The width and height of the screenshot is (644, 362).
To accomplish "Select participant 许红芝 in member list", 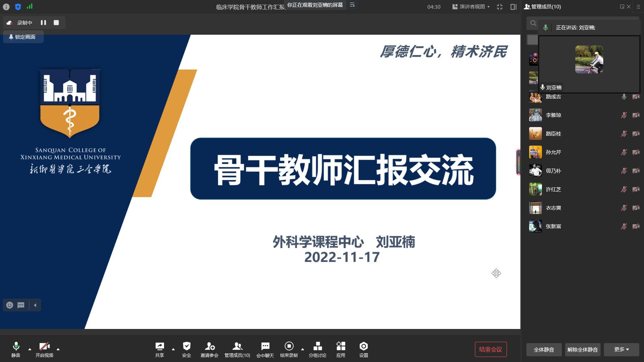I will pyautogui.click(x=553, y=189).
